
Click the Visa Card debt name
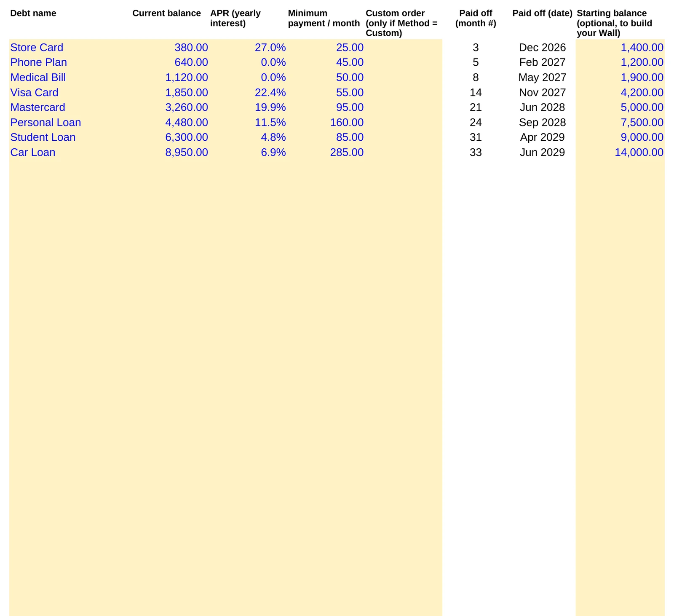(x=35, y=92)
